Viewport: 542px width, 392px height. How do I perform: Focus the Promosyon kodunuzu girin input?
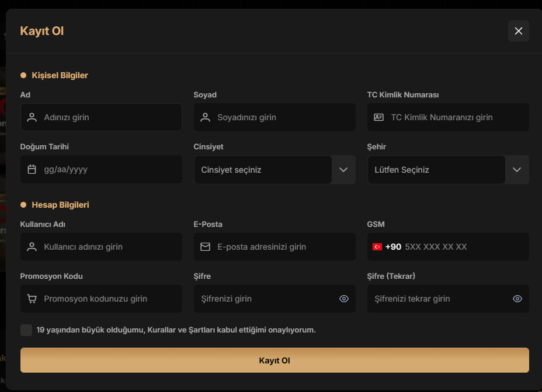(x=101, y=299)
